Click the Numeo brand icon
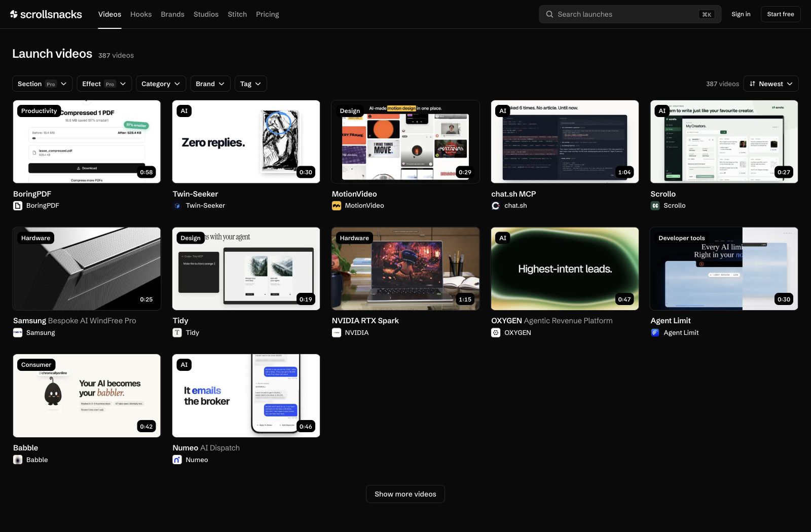 (x=177, y=460)
